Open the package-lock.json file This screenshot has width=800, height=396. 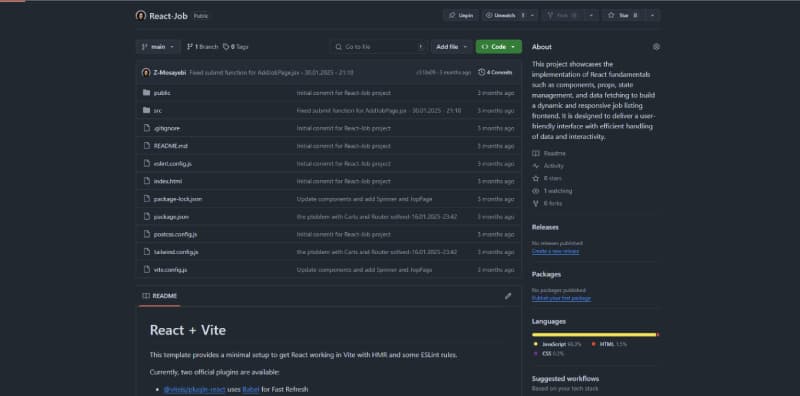click(x=178, y=199)
